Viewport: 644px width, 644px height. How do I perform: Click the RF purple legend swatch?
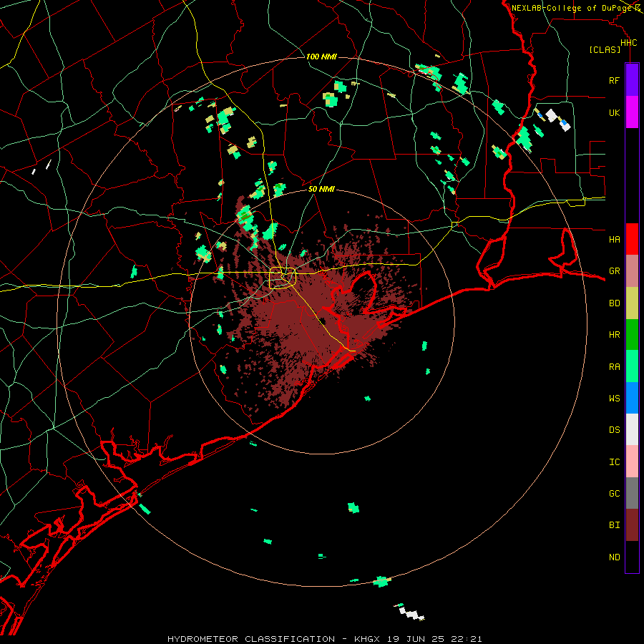coord(632,80)
